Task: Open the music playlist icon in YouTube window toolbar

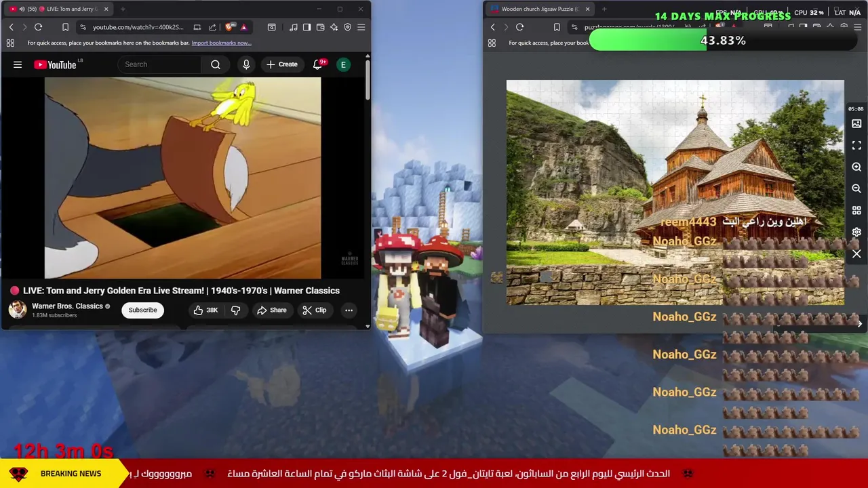Action: pyautogui.click(x=293, y=27)
